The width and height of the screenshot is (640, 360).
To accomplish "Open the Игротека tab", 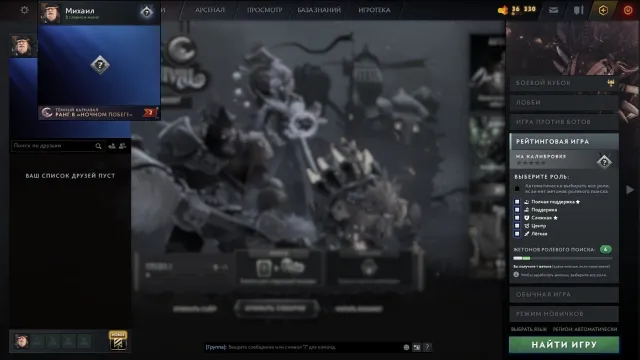I will pyautogui.click(x=374, y=10).
